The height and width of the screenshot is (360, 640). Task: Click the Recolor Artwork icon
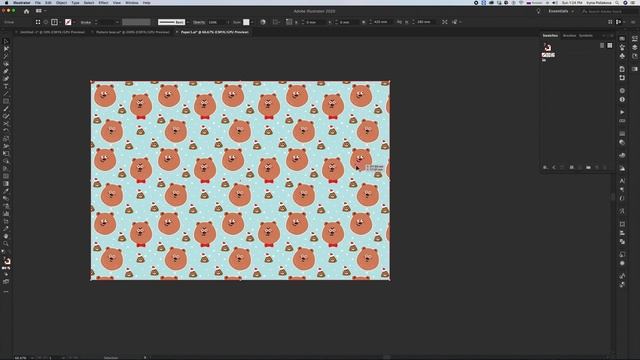pyautogui.click(x=263, y=22)
